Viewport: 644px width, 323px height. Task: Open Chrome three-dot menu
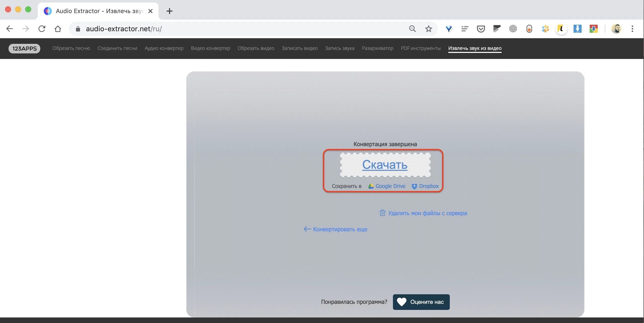tap(632, 29)
